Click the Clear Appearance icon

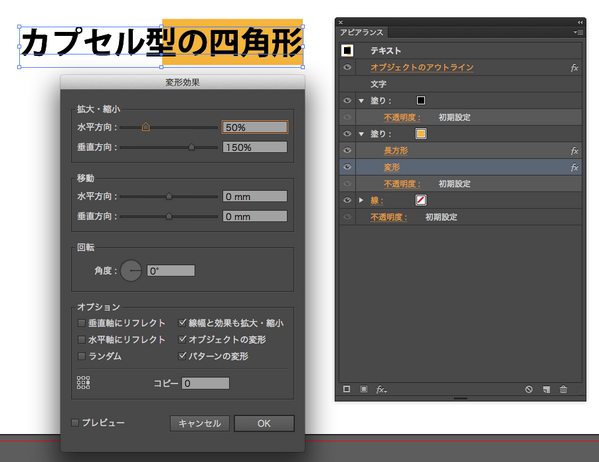[529, 389]
